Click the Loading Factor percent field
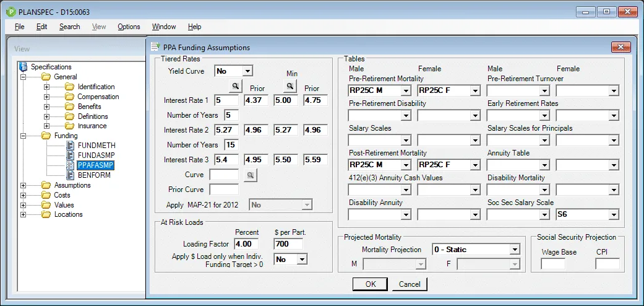 click(246, 244)
